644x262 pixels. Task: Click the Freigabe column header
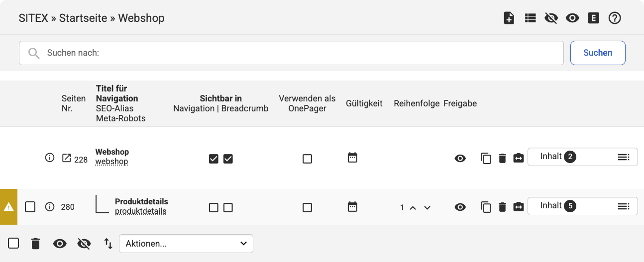point(460,103)
